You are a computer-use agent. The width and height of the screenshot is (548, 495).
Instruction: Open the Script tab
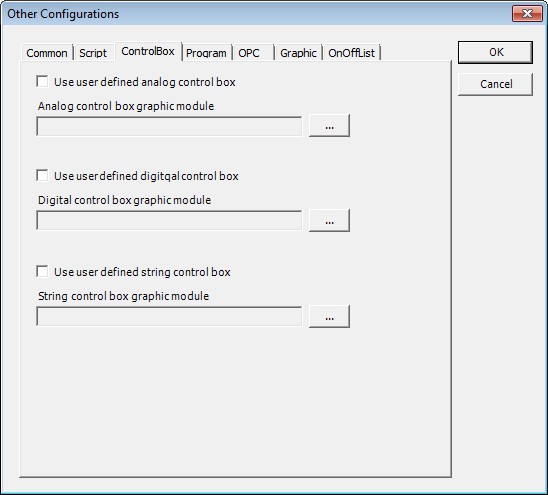93,53
